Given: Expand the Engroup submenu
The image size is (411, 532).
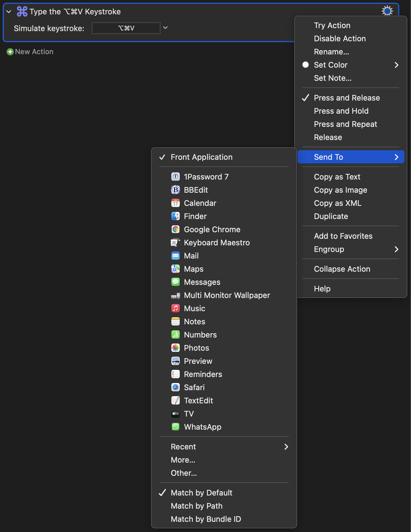Looking at the screenshot, I should pyautogui.click(x=351, y=249).
